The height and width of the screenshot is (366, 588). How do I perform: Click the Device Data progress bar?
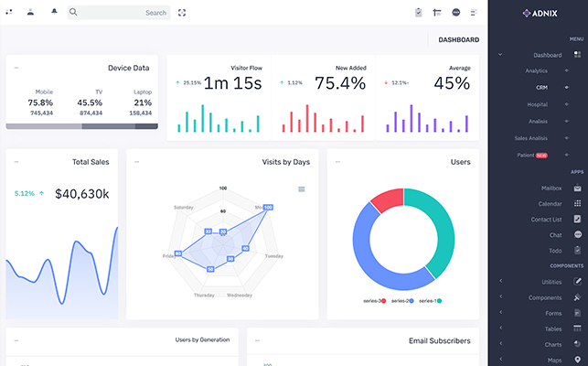click(81, 125)
